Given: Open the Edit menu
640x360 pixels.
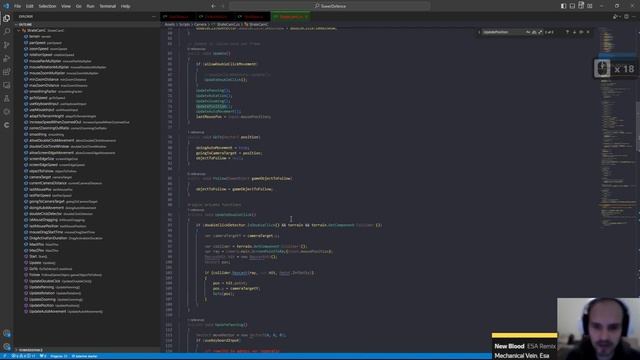Looking at the screenshot, I should pos(30,6).
